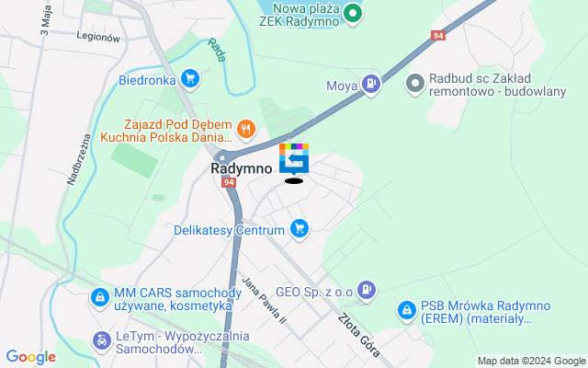Click the colorful central location marker
The width and height of the screenshot is (588, 368).
(x=294, y=159)
